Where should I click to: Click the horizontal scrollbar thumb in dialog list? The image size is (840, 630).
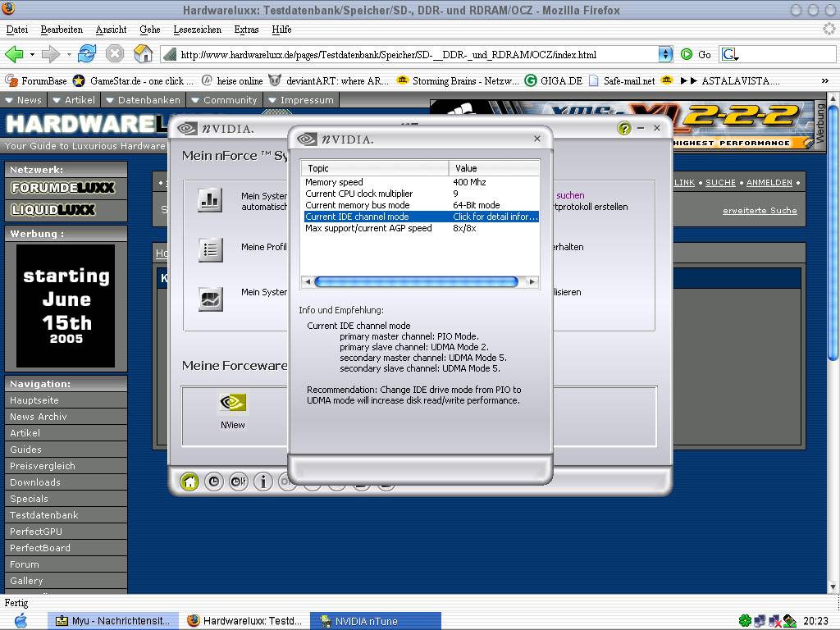tap(416, 281)
